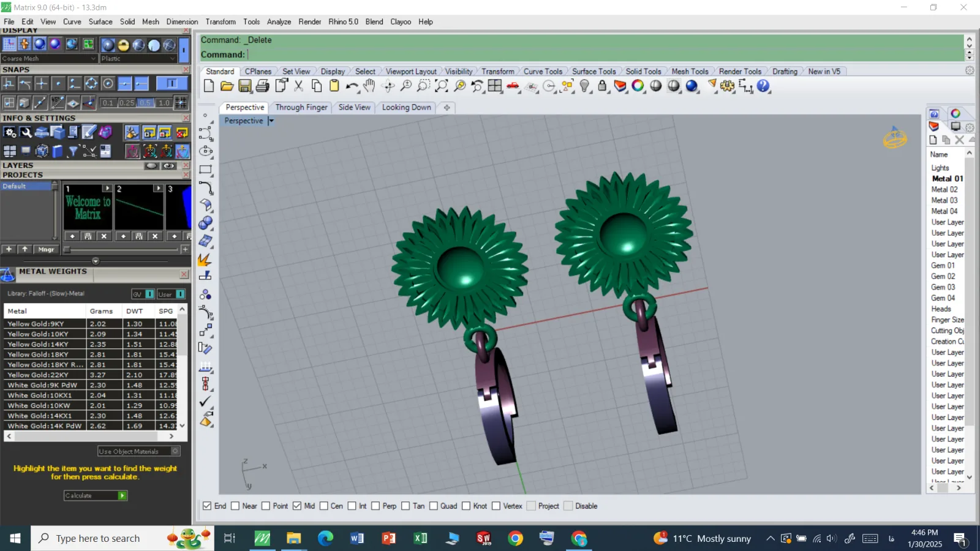
Task: Open the Plastic material dropdown
Action: [x=138, y=59]
